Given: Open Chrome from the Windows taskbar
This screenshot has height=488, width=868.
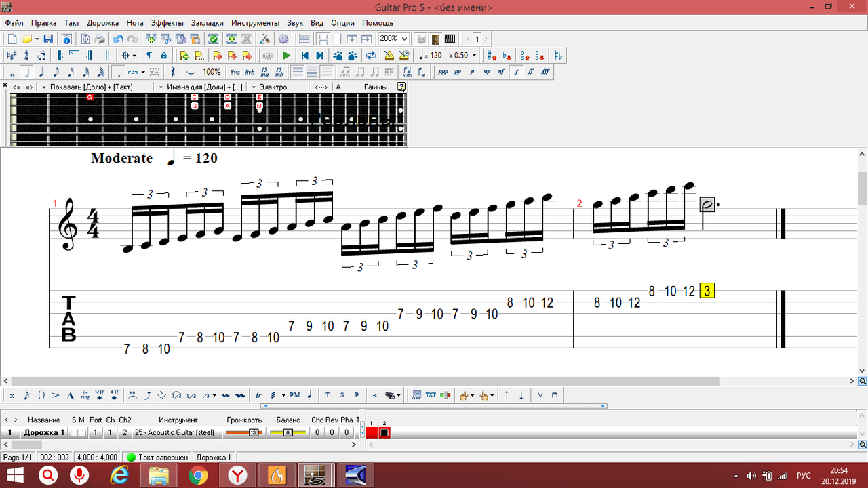Looking at the screenshot, I should coord(198,476).
